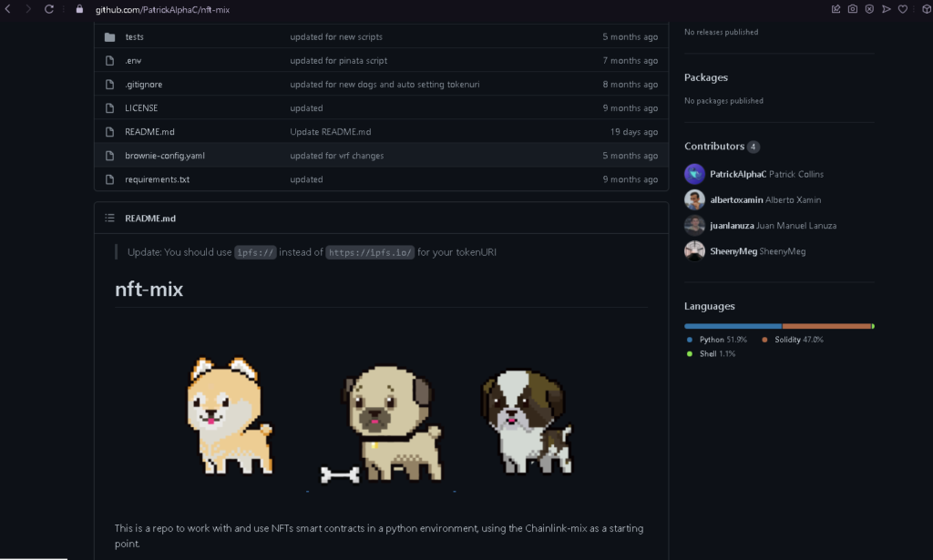
Task: Reload the page
Action: 49,9
